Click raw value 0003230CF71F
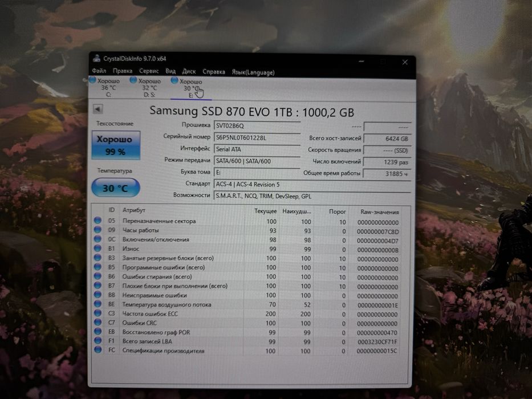This screenshot has height=399, width=532. tap(377, 342)
